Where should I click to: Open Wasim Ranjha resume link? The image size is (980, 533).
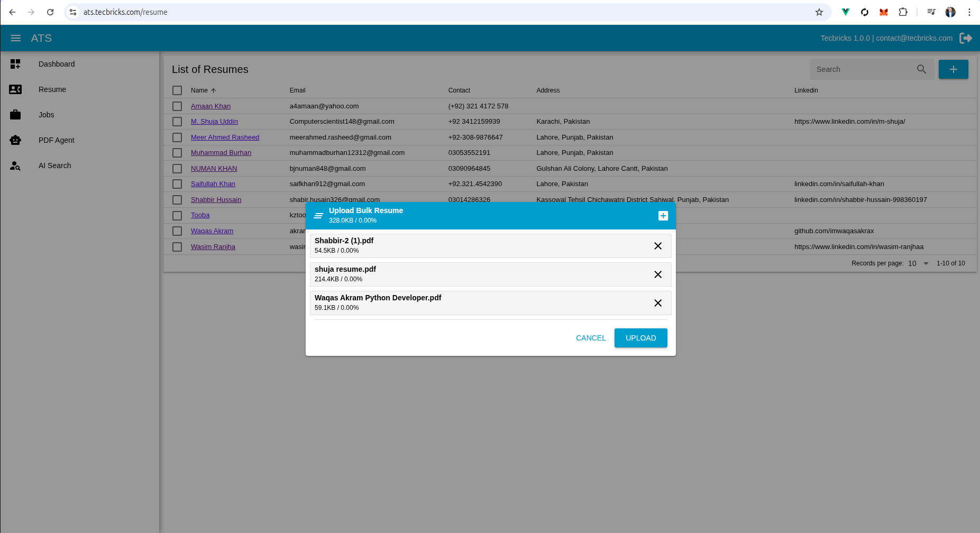click(213, 247)
